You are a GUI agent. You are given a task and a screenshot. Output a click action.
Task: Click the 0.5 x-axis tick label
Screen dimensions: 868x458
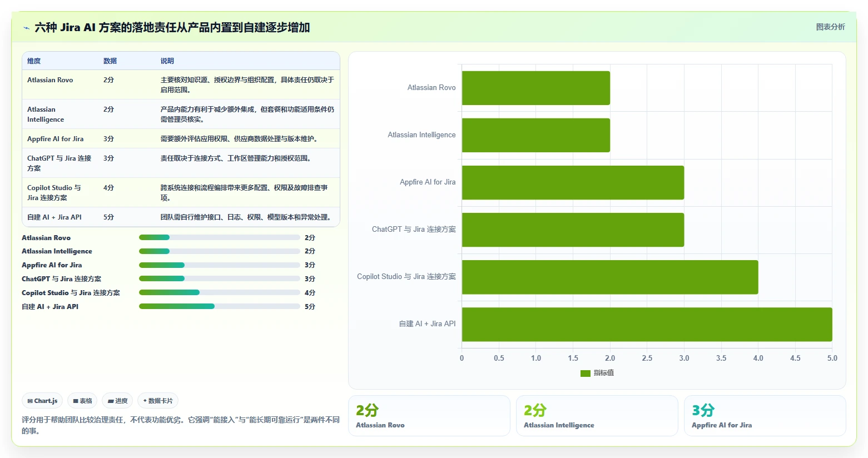(499, 359)
